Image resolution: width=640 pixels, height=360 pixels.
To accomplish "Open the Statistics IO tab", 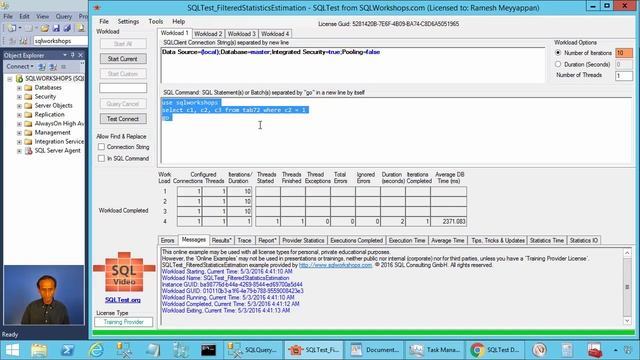I will coord(584,240).
